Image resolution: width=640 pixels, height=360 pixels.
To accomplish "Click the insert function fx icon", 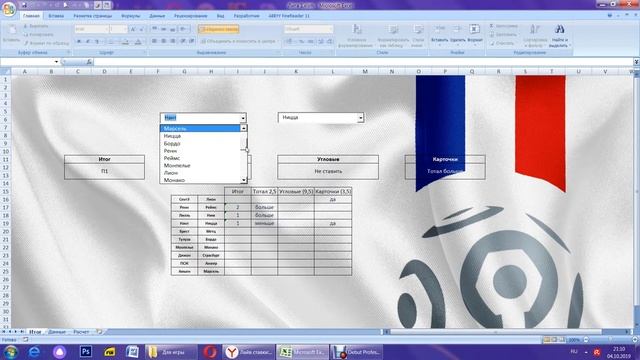I will click(x=89, y=62).
